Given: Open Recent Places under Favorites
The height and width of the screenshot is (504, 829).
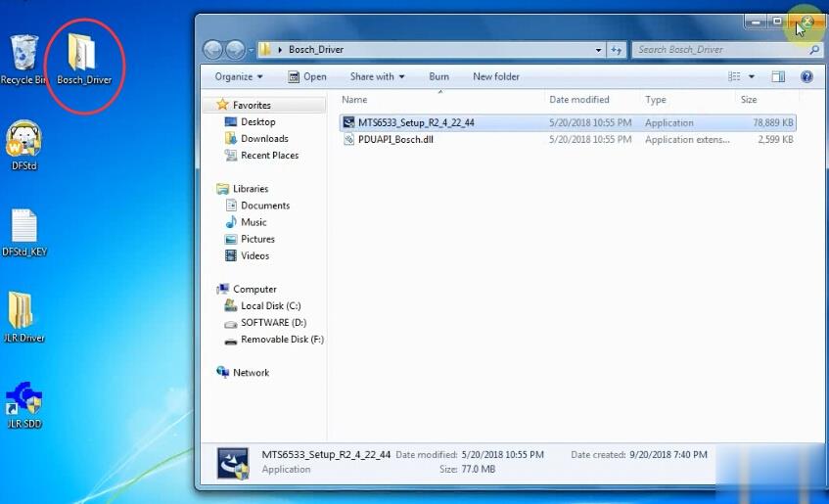Looking at the screenshot, I should coord(269,156).
